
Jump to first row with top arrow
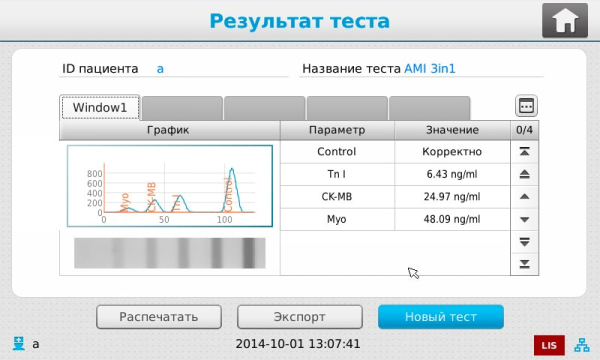click(x=525, y=152)
